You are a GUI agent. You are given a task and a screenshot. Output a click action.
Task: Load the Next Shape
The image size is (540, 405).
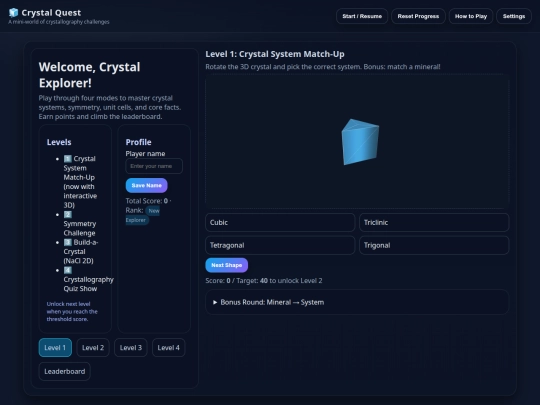click(227, 265)
